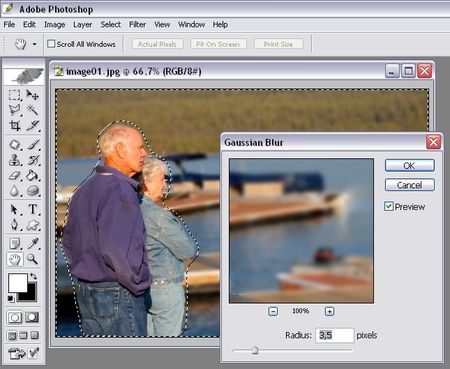Open the tool preset picker arrow
Image resolution: width=450 pixels, height=369 pixels.
click(x=34, y=44)
